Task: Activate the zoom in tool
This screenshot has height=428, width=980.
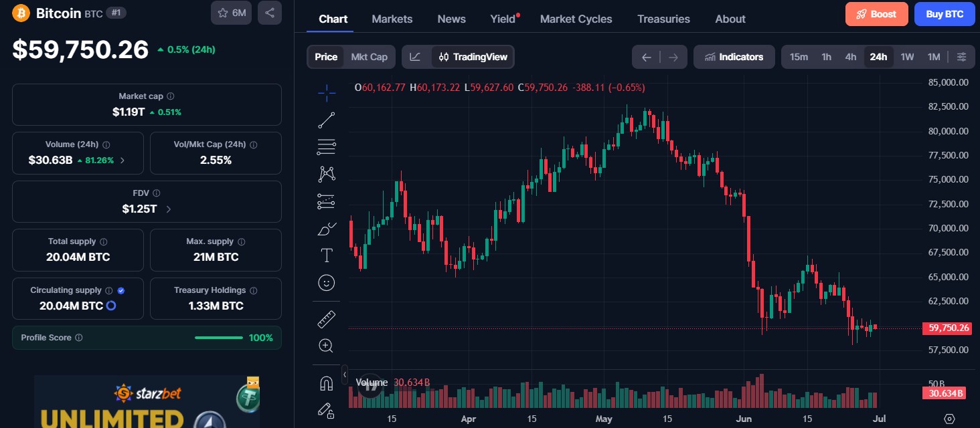Action: (327, 346)
